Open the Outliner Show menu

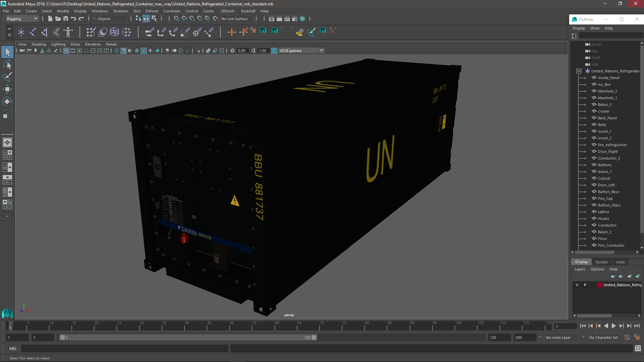[x=595, y=28]
